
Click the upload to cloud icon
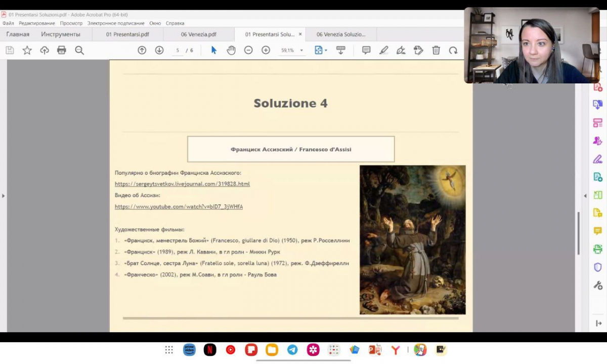pos(45,50)
